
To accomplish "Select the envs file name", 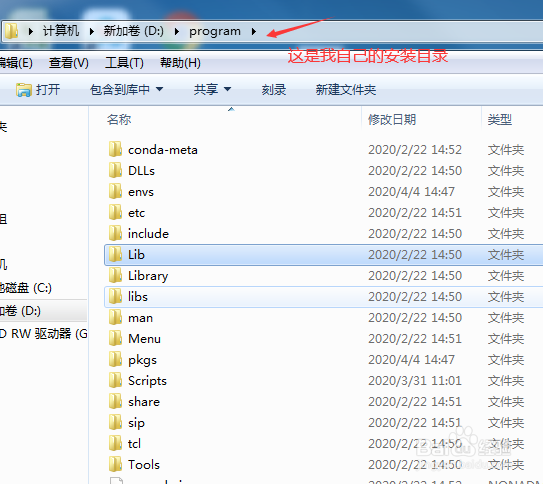I will tap(141, 192).
